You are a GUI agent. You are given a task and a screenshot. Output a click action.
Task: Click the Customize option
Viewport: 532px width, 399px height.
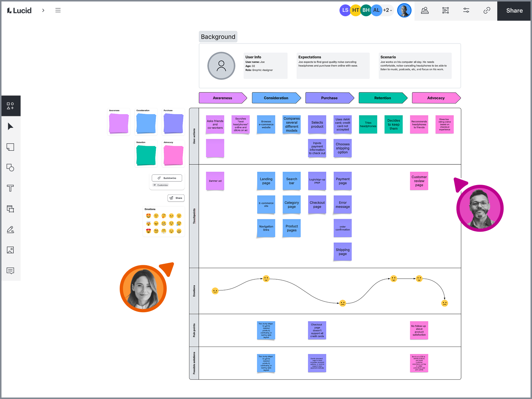click(161, 185)
